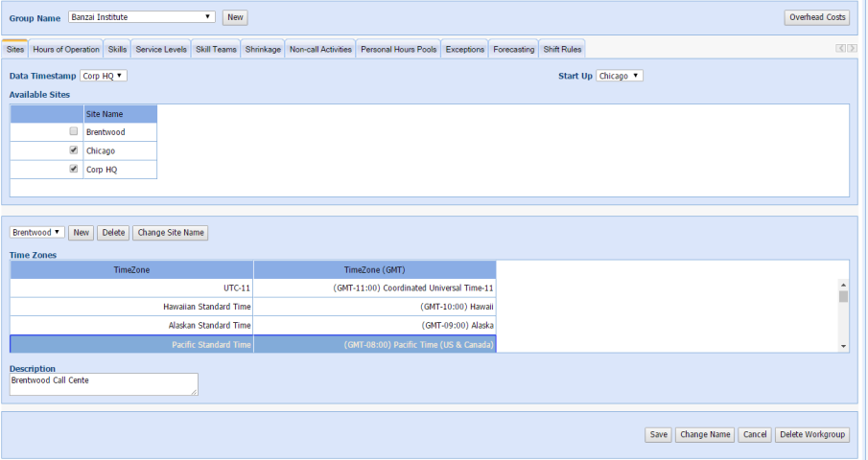Click the Description text field
The width and height of the screenshot is (868, 460).
tap(104, 384)
